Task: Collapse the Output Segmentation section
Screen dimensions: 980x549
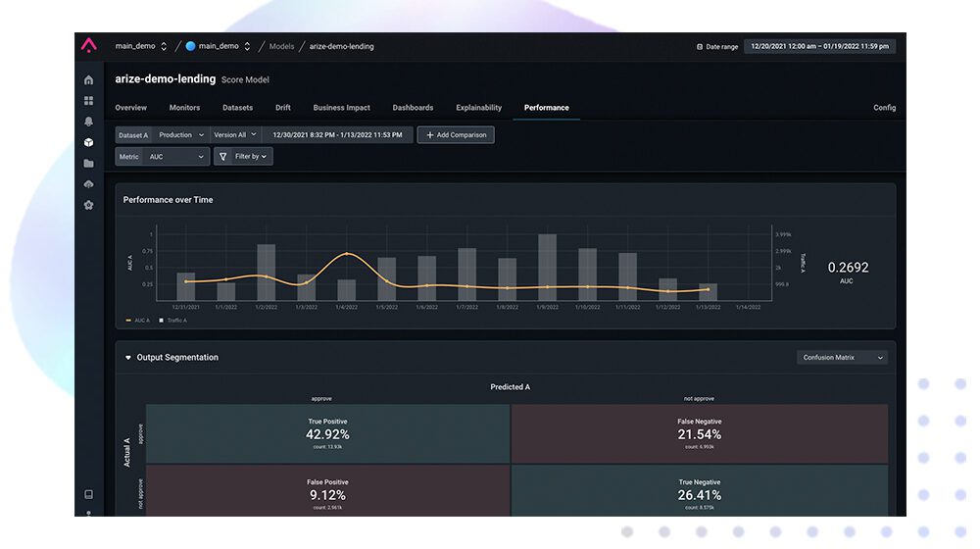Action: 128,358
